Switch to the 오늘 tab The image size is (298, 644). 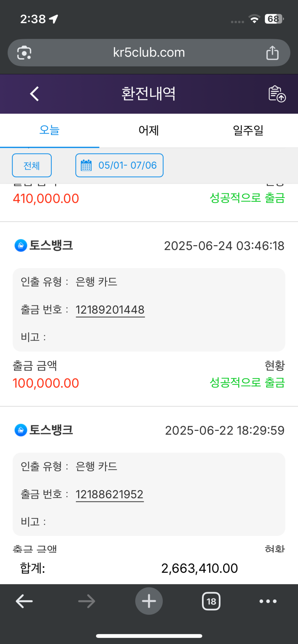pyautogui.click(x=49, y=130)
